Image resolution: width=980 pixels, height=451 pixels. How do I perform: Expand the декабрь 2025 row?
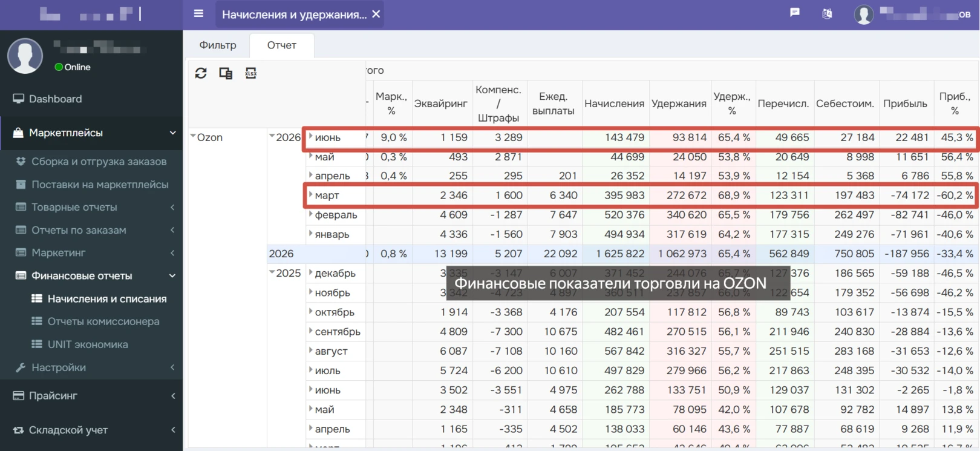[x=311, y=272]
